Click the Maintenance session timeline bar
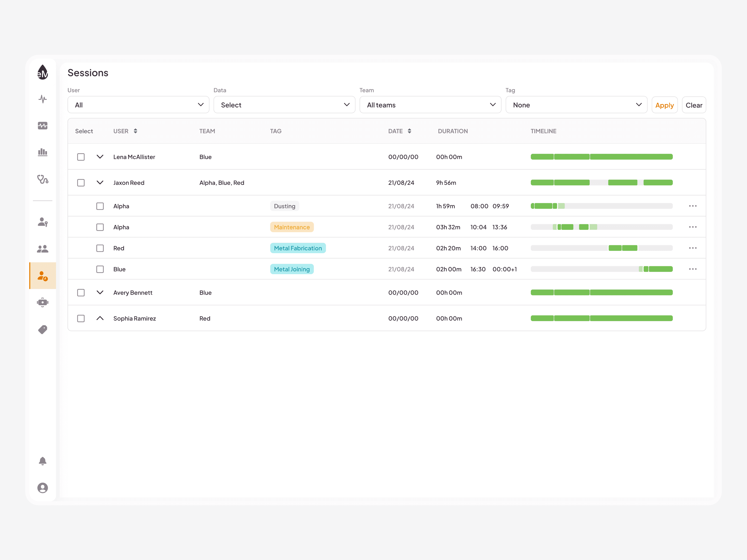 click(x=602, y=227)
